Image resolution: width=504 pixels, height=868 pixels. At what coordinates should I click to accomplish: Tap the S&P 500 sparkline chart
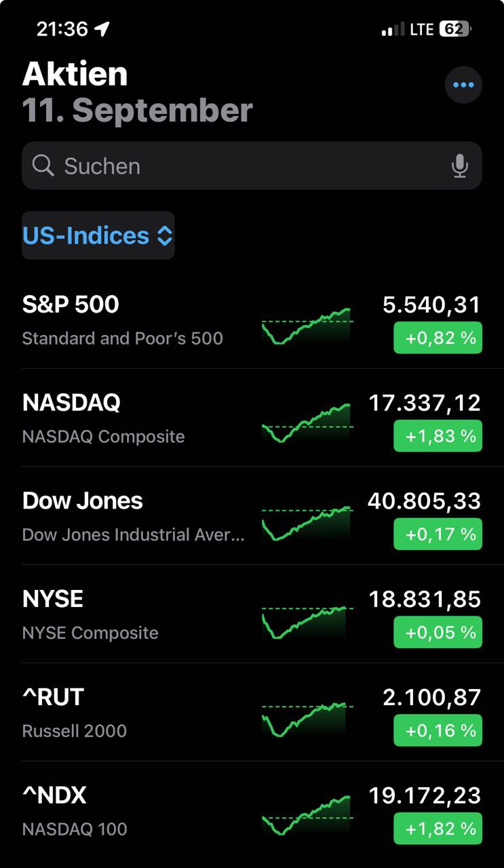pos(307,325)
